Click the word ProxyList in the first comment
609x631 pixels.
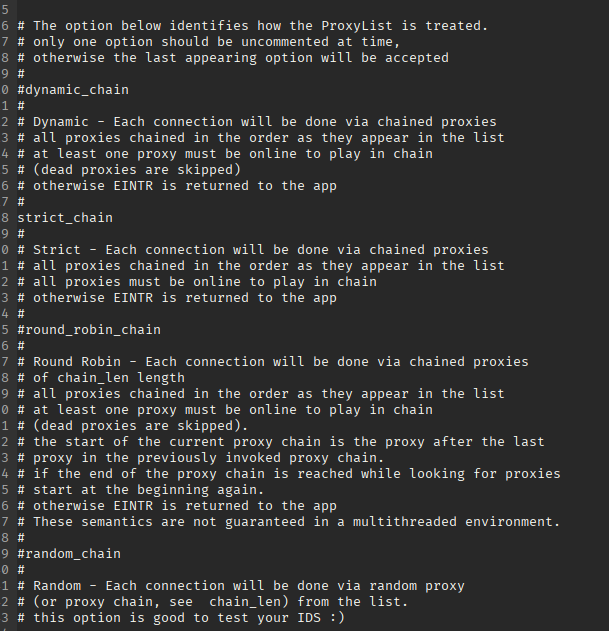[x=357, y=26]
